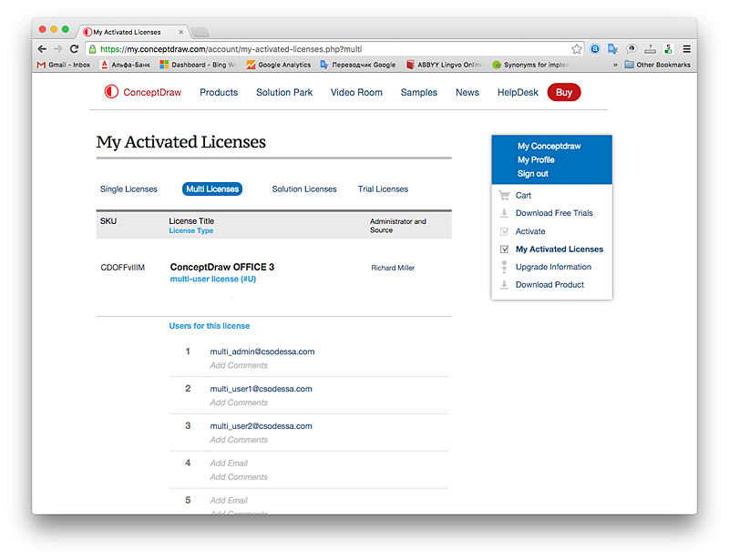
Task: Click the Google Translate extension icon
Action: click(x=612, y=49)
